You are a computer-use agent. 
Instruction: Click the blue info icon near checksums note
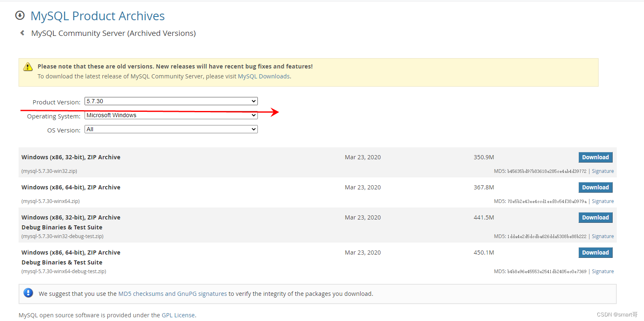28,293
